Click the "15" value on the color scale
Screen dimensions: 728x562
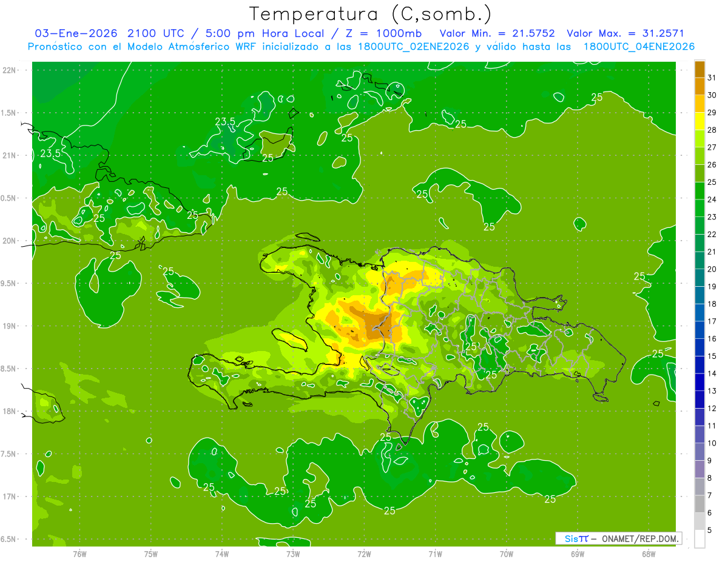[x=712, y=356]
